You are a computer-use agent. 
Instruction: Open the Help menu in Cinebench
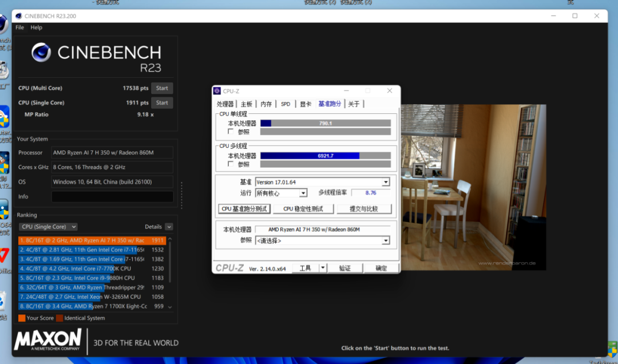click(36, 27)
